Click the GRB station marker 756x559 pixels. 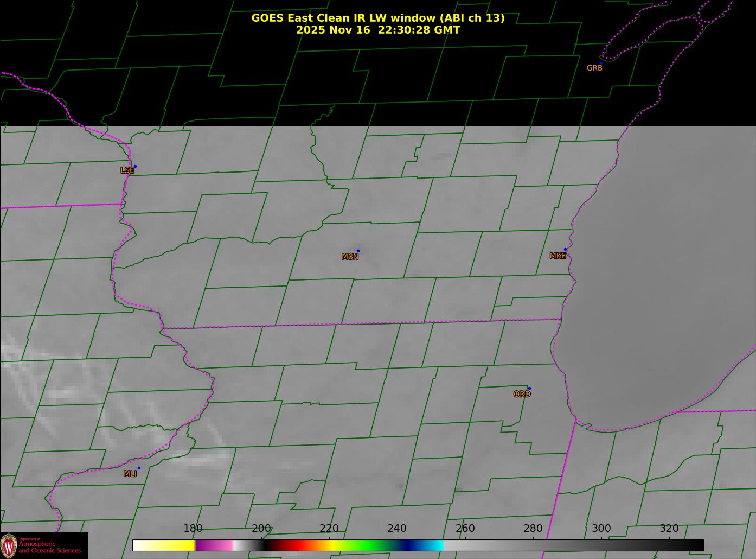(600, 63)
